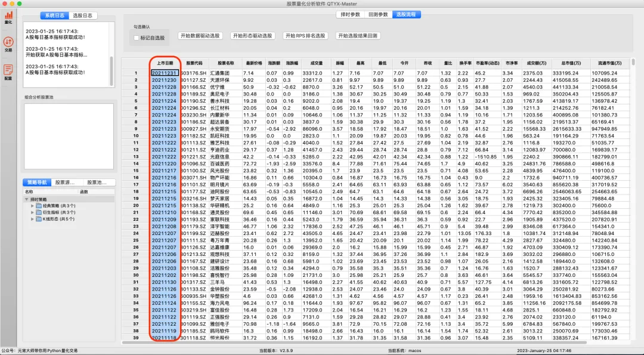
Task: Collapse the 择时策略 tree node
Action: coord(27,199)
